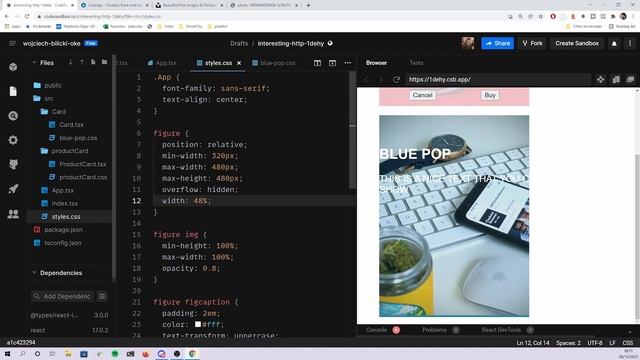Viewport: 640px width, 360px height.
Task: Open the Search panel in sidebar
Action: [13, 116]
